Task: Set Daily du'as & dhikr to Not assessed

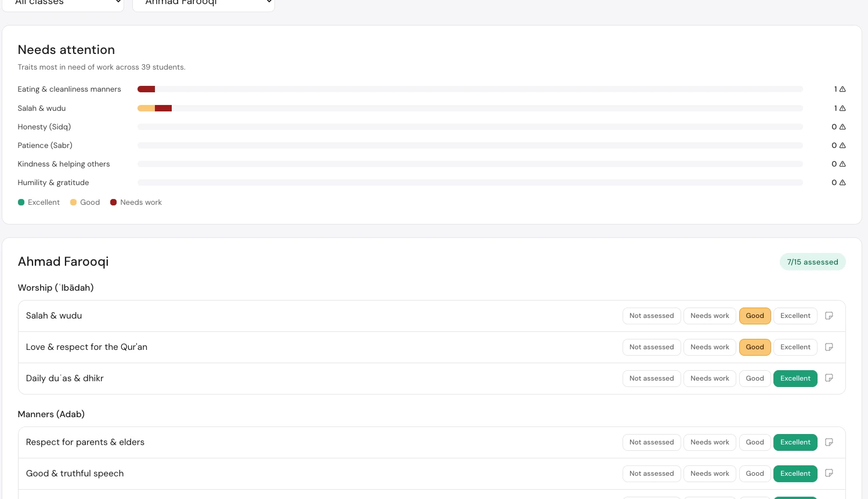Action: 652,378
